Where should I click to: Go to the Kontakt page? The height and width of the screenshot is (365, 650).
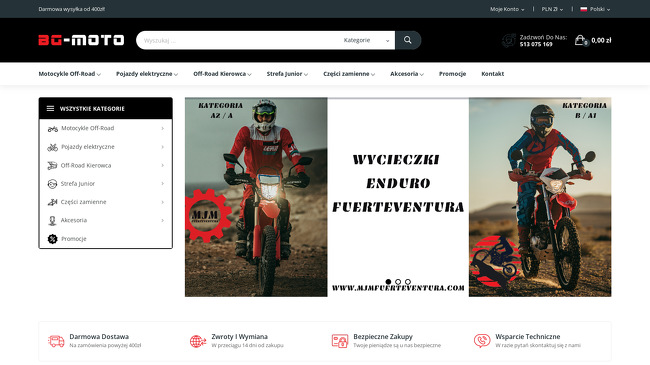tap(492, 74)
